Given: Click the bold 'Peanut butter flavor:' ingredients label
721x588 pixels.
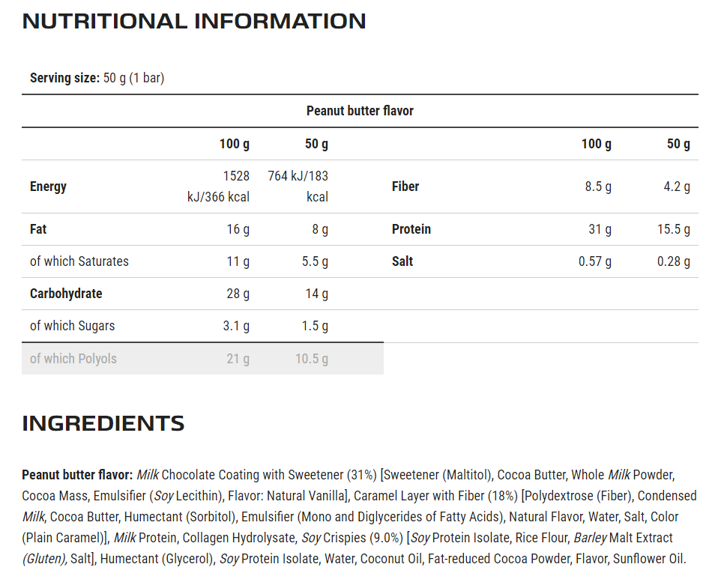Looking at the screenshot, I should pos(77,475).
